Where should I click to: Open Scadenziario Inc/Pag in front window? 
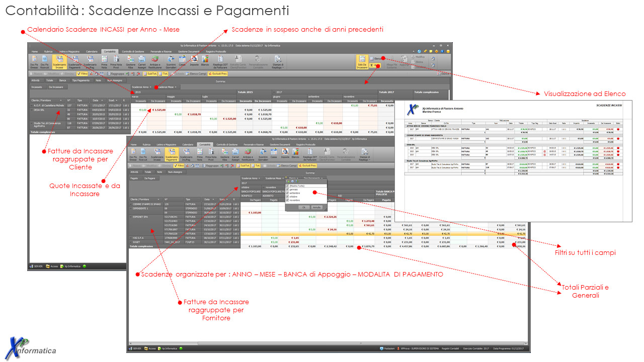[x=186, y=155]
